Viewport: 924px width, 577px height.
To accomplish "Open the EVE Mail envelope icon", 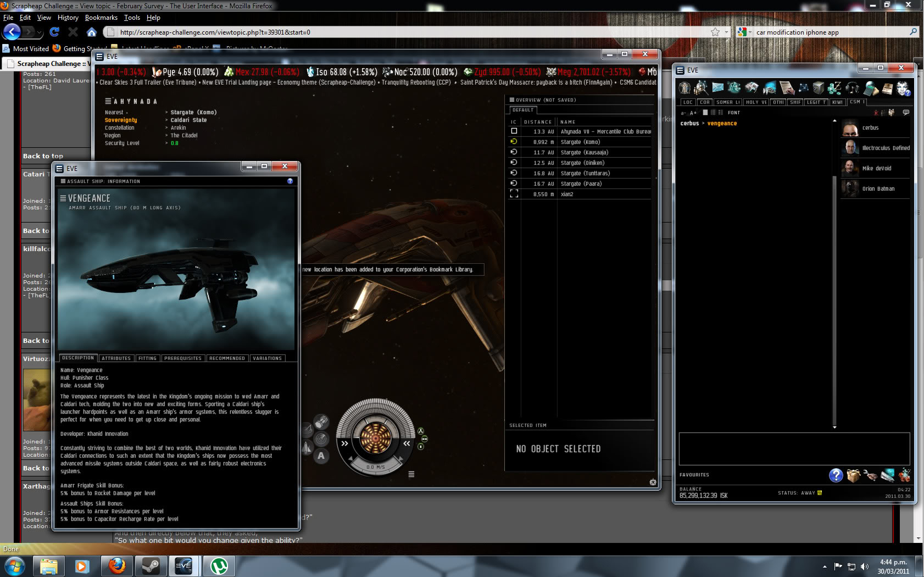I will [x=718, y=88].
